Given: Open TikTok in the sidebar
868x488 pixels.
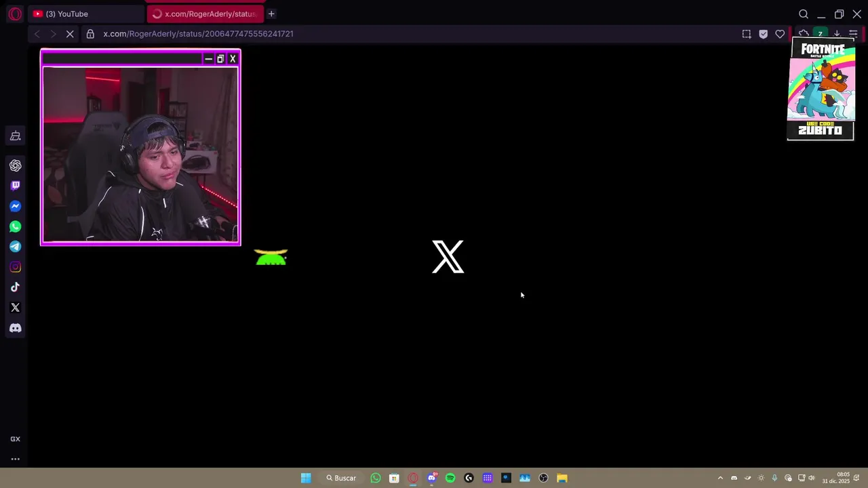Looking at the screenshot, I should [15, 287].
